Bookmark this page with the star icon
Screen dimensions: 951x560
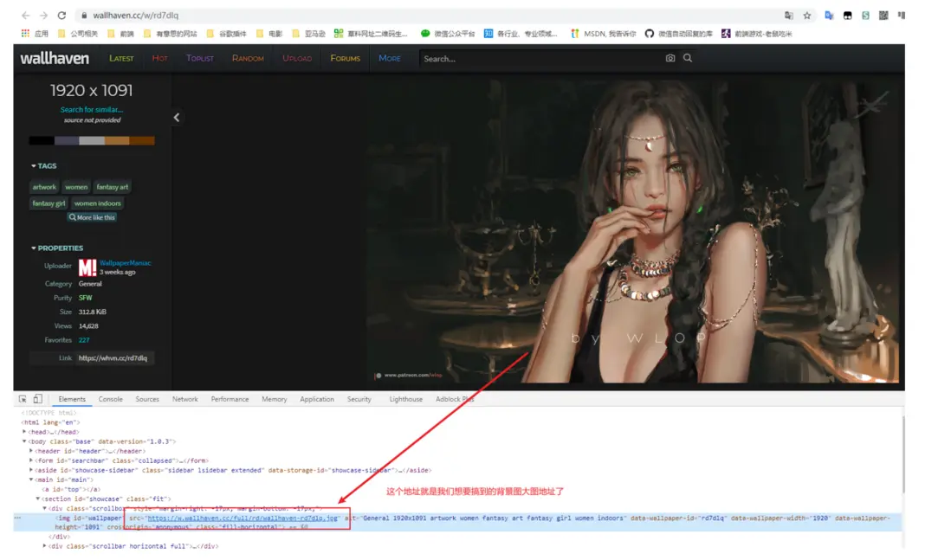[x=806, y=16]
